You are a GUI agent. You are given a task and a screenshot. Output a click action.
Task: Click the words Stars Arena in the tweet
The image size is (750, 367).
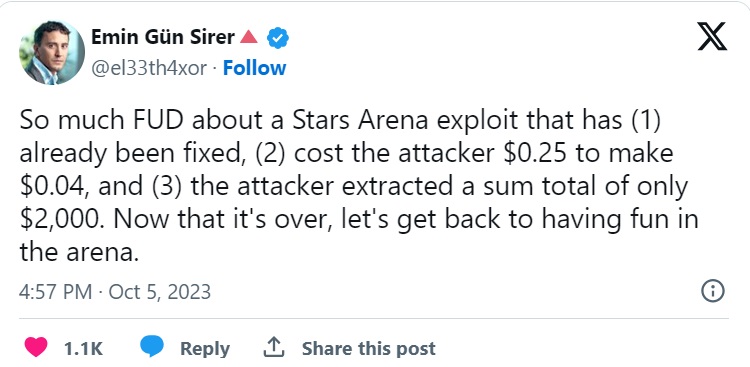(x=360, y=121)
